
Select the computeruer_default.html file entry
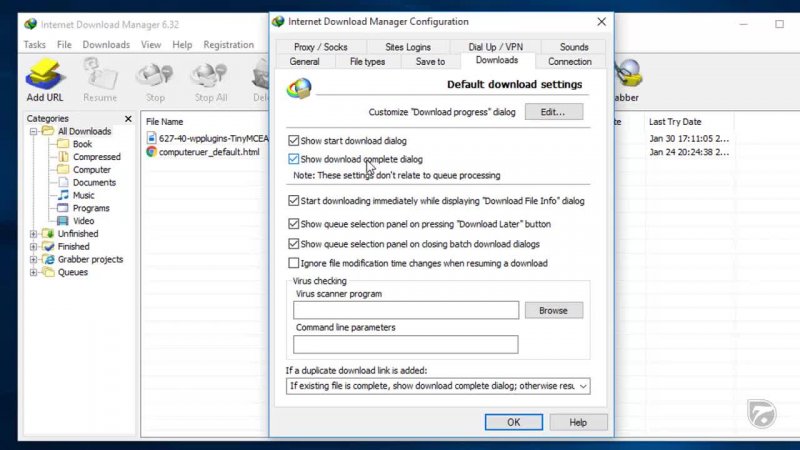pyautogui.click(x=208, y=152)
